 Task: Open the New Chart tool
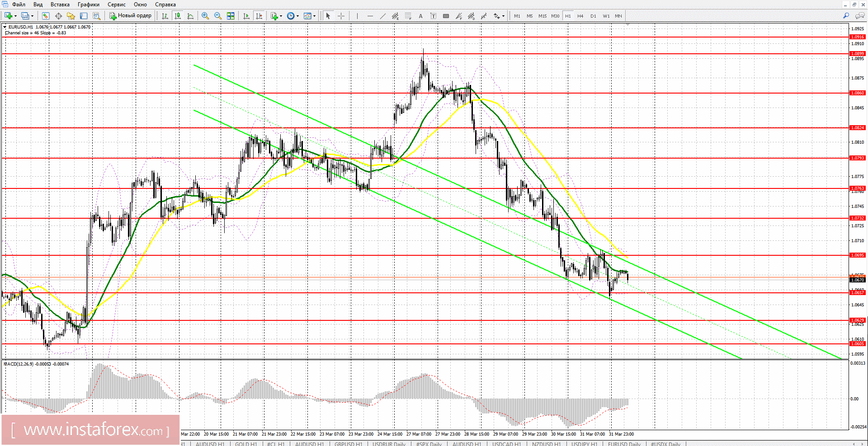pos(8,16)
